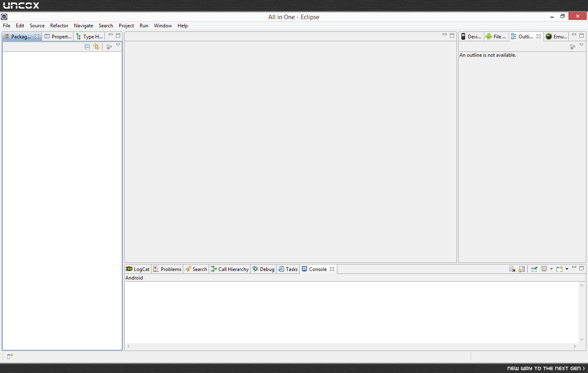Click the "An outline is not available." text
Viewport: 588px width, 373px height.
point(488,55)
